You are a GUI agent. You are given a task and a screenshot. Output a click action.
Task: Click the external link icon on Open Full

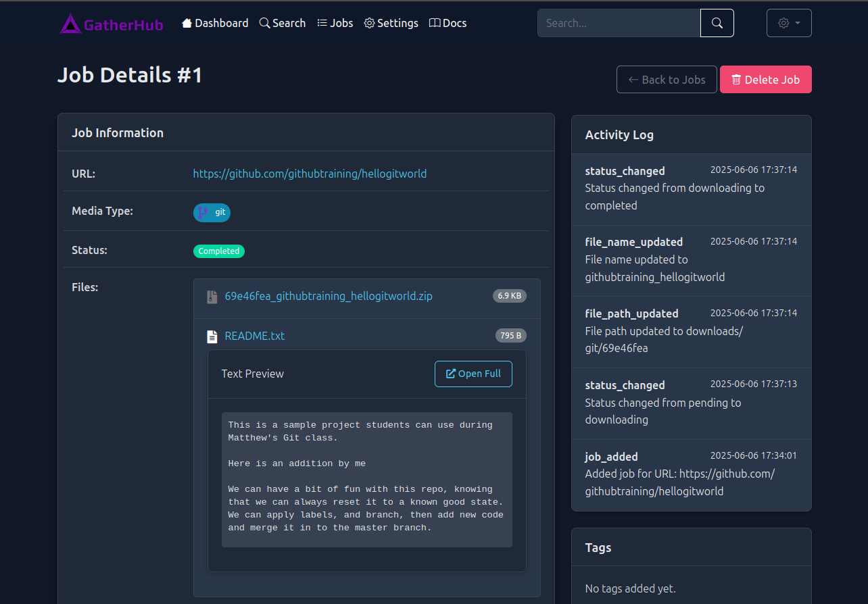(451, 374)
